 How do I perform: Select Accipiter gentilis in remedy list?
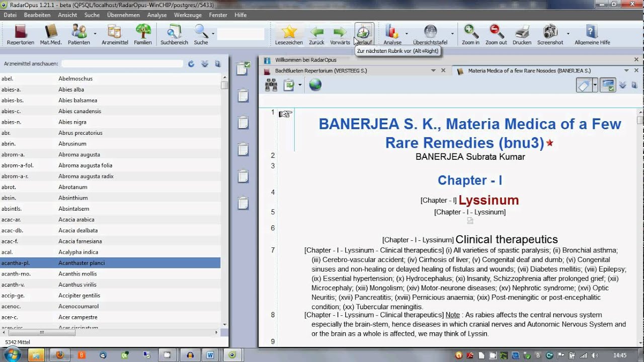[110, 296]
